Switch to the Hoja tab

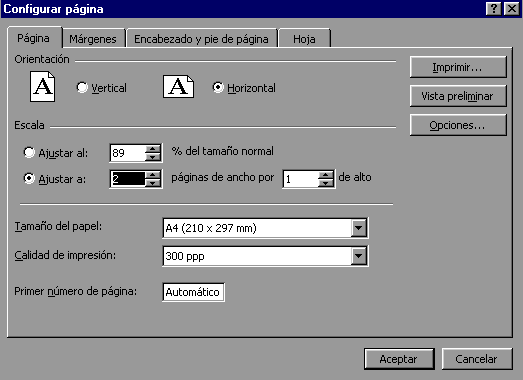coord(304,39)
